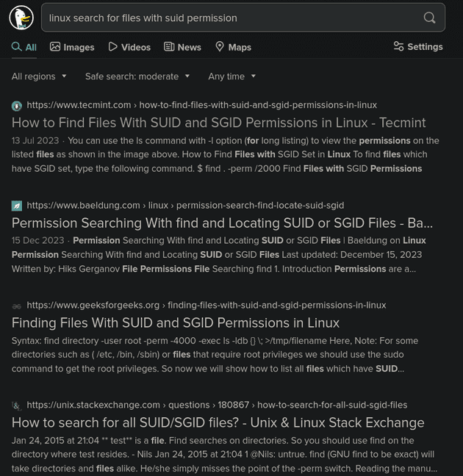Click the magnifying glass search icon

click(429, 18)
